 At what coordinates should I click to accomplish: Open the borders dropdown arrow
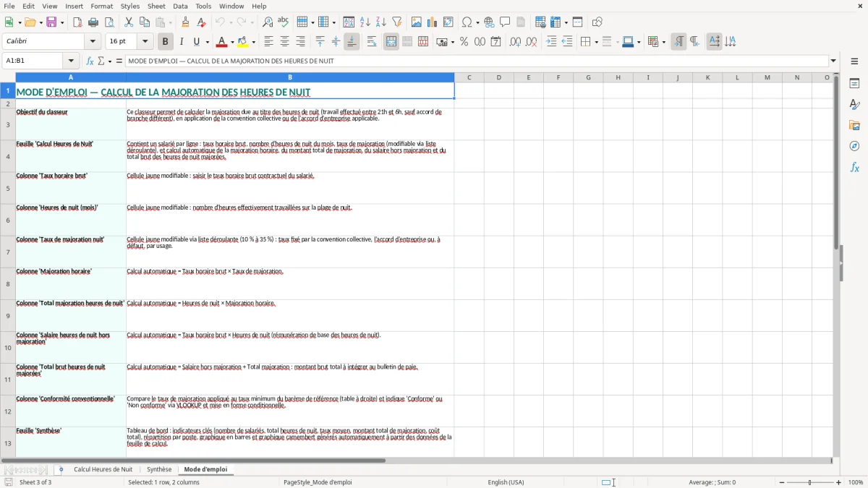(596, 42)
